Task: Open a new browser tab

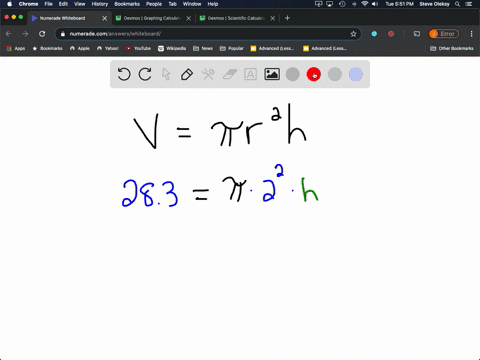Action: 287,18
